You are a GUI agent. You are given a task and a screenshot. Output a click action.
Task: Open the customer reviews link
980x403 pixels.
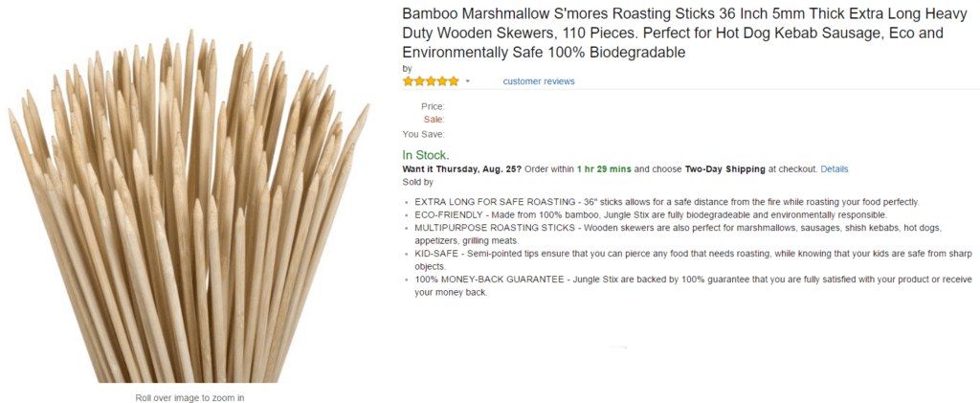coord(539,81)
